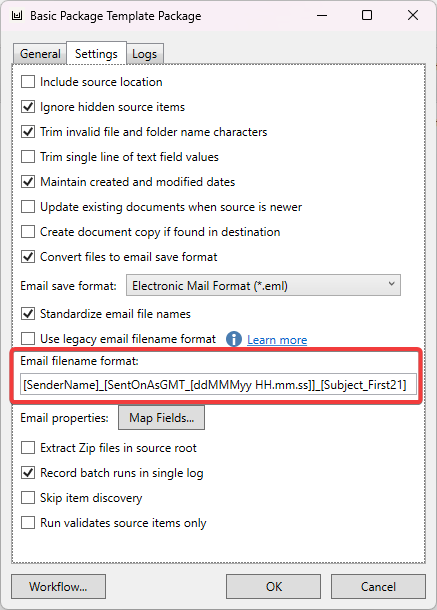Open the Map Fields dialog

[x=161, y=418]
